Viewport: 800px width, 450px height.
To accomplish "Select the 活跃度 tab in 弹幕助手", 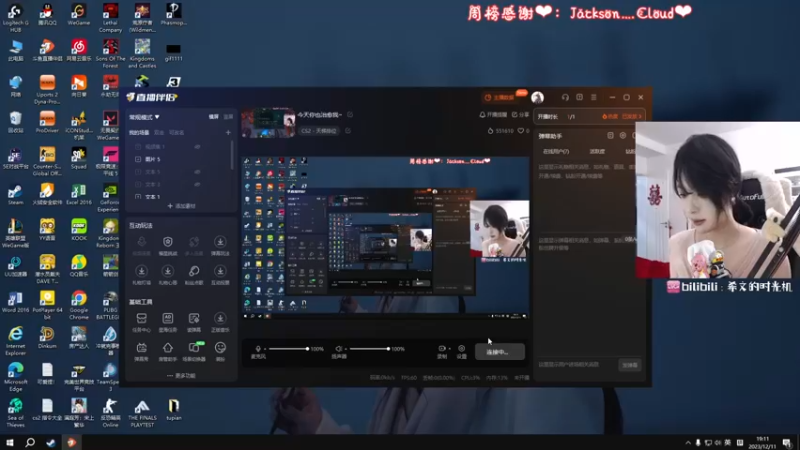I will point(597,152).
